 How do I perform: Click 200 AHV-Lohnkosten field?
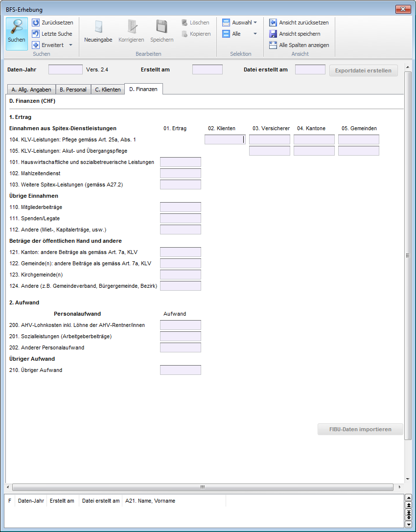point(181,325)
